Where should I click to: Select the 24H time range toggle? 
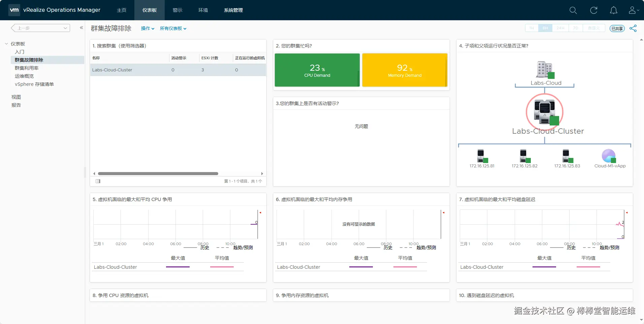pos(560,28)
